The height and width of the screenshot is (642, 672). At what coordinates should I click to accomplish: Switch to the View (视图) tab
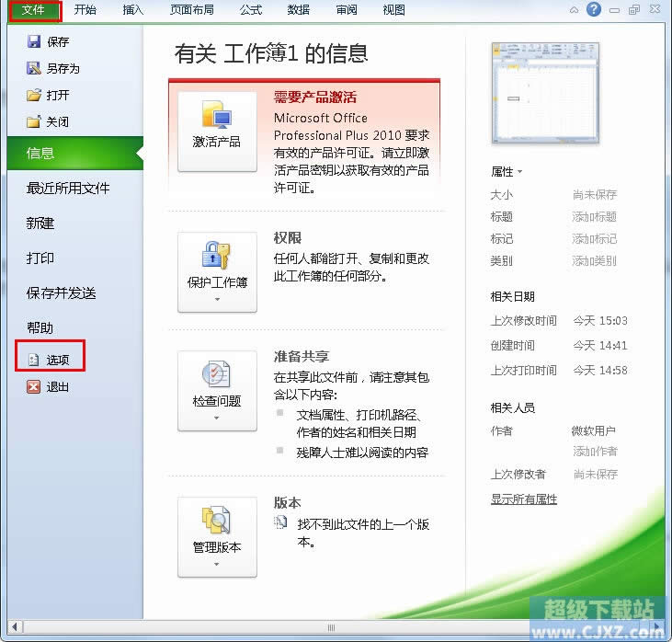point(393,9)
